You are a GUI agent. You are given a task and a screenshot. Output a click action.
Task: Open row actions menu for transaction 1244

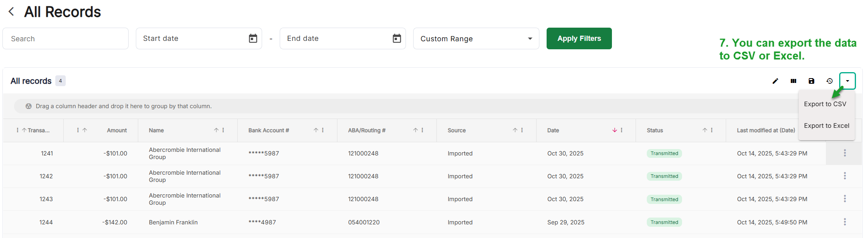(x=845, y=222)
